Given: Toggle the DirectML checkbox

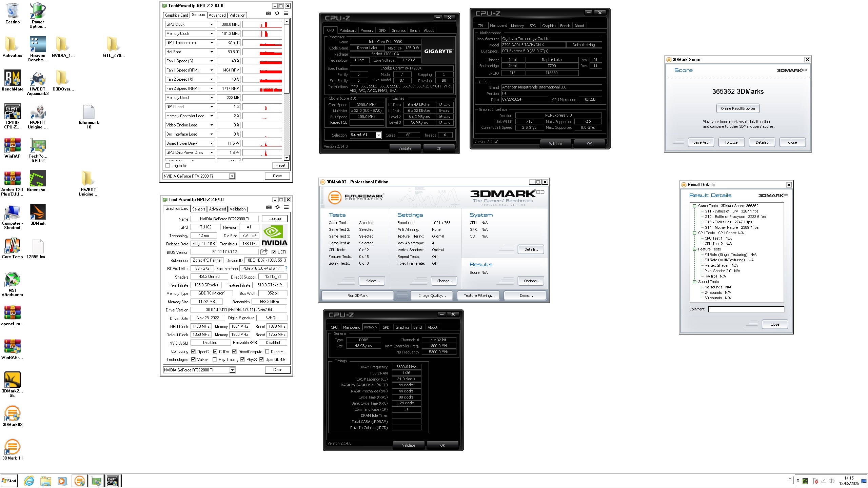Looking at the screenshot, I should coord(267,351).
